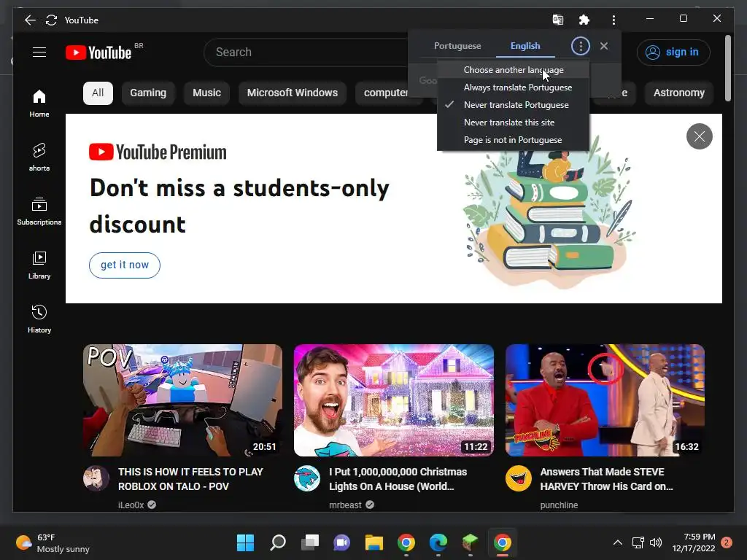The width and height of the screenshot is (747, 560).
Task: Open the MrBeast channel avatar
Action: pos(307,478)
